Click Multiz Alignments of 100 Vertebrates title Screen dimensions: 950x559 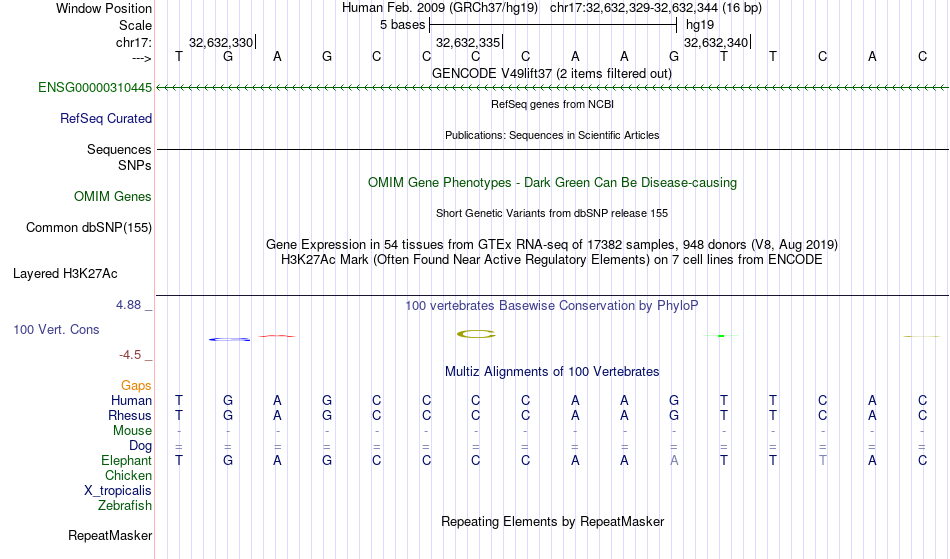(551, 372)
